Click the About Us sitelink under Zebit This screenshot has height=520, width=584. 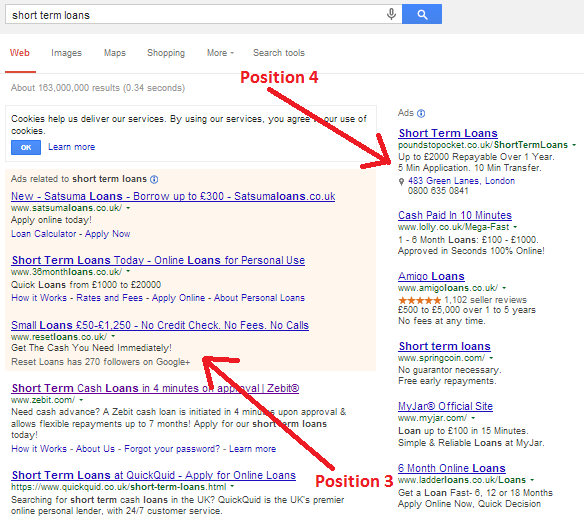(x=95, y=449)
